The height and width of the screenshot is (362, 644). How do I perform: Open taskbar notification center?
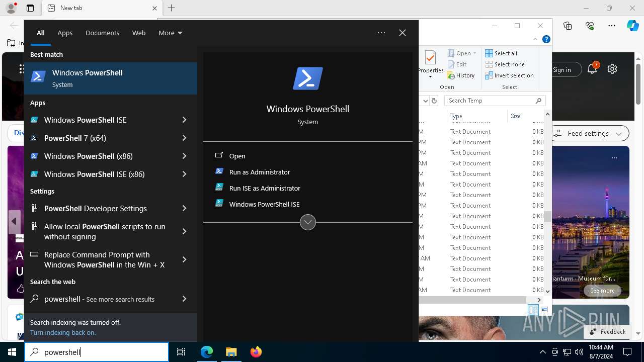point(627,352)
